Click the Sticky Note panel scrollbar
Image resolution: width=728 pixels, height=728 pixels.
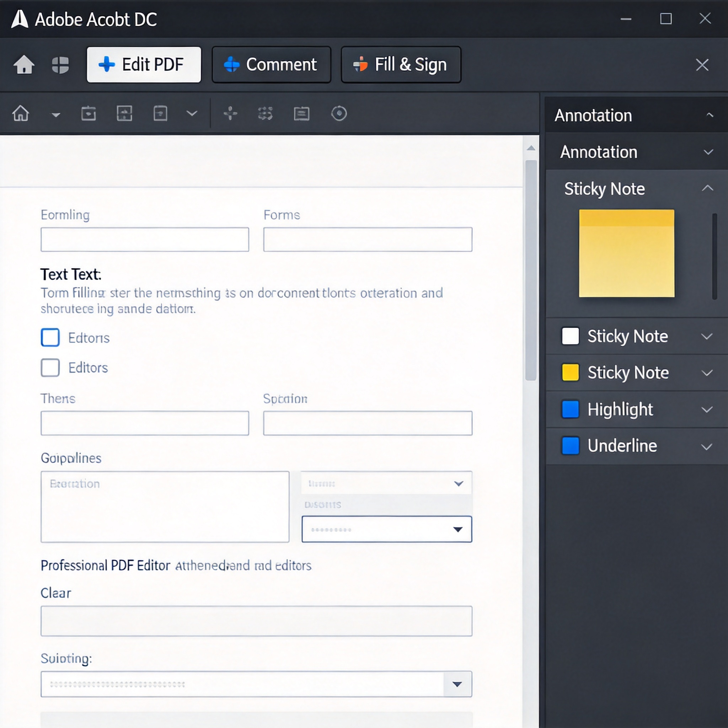tap(715, 257)
